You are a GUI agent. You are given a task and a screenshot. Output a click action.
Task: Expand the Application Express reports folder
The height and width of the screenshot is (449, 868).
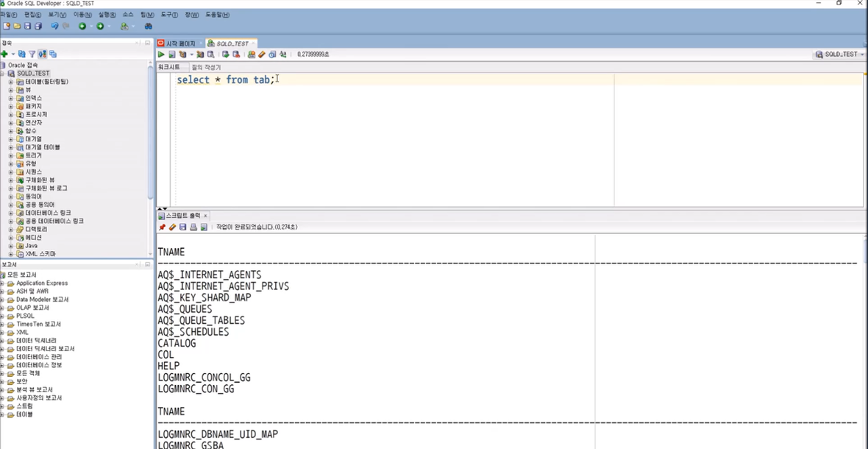(3, 283)
